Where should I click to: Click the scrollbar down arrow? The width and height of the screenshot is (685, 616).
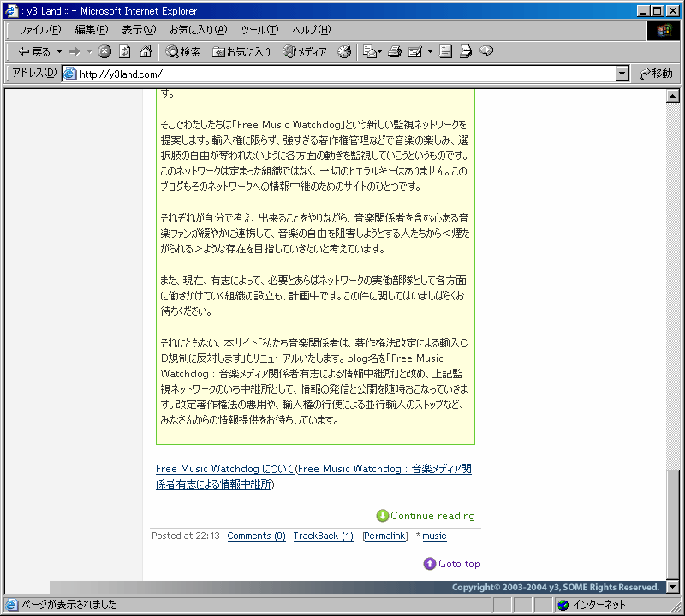673,587
